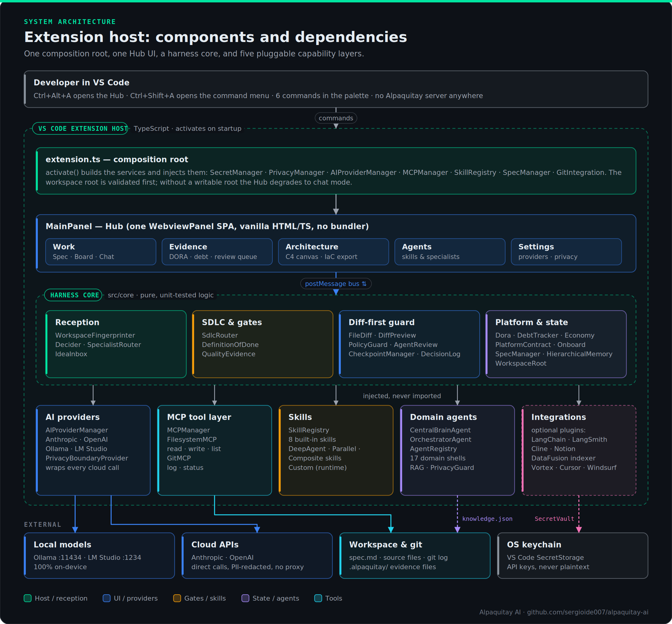Click the 'knowledge.json' edge label
The height and width of the screenshot is (624, 672).
487,519
